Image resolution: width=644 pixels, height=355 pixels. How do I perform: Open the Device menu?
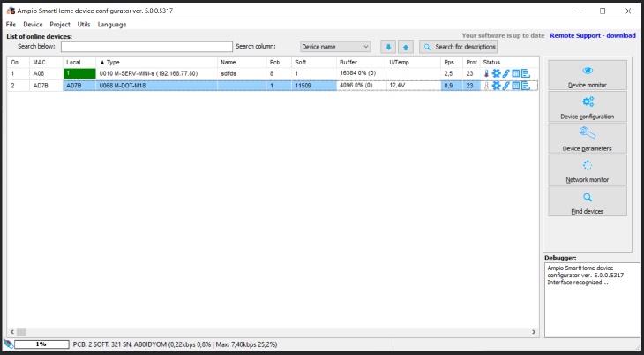coord(33,24)
